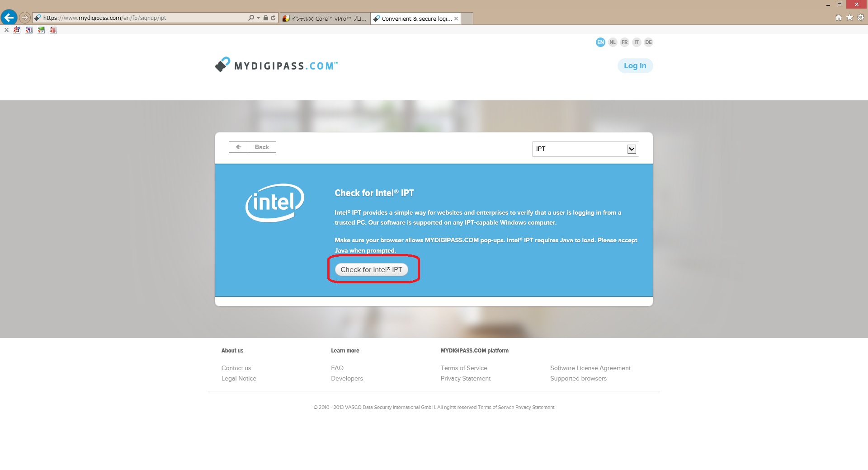Open Favorites with the star icon

coord(849,18)
